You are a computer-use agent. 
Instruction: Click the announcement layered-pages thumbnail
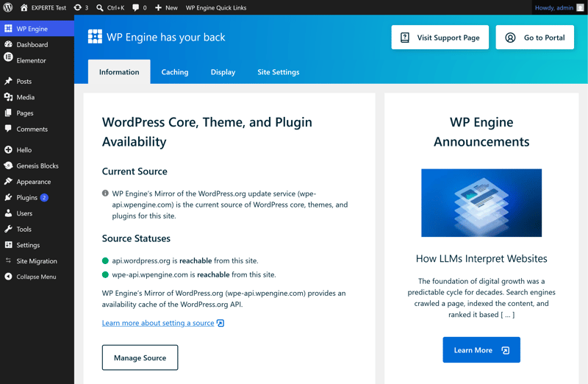pos(481,203)
